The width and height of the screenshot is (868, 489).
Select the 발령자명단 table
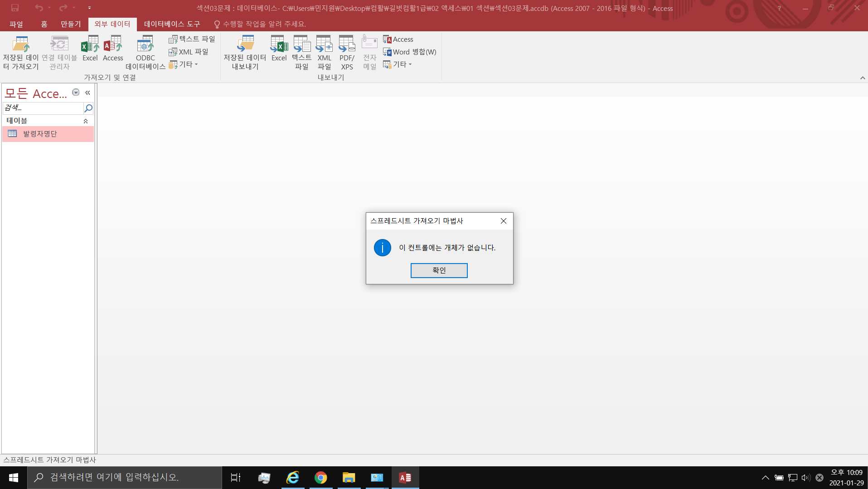click(40, 134)
